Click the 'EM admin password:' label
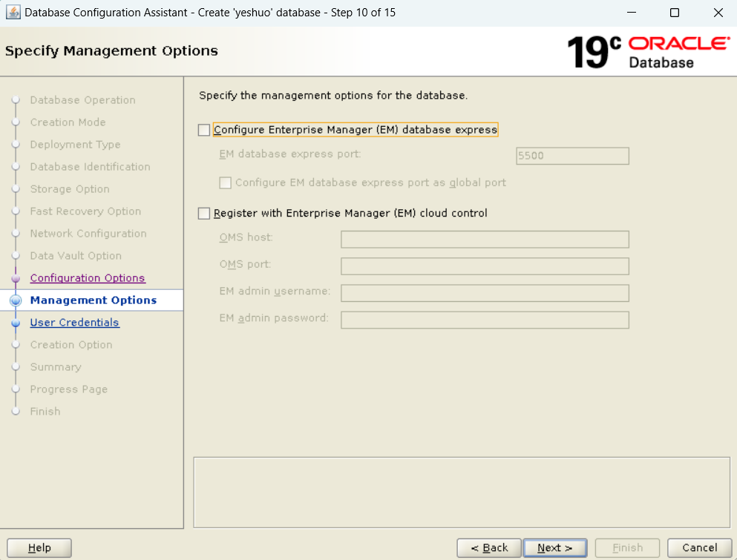The height and width of the screenshot is (560, 737). click(x=274, y=318)
